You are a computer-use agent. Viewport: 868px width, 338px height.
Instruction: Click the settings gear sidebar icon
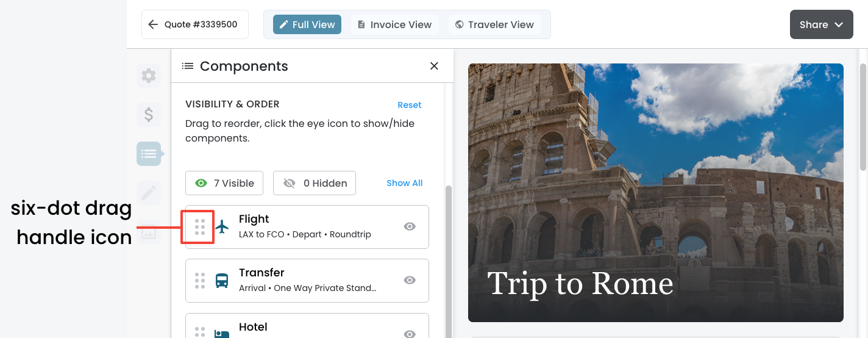[x=149, y=76]
